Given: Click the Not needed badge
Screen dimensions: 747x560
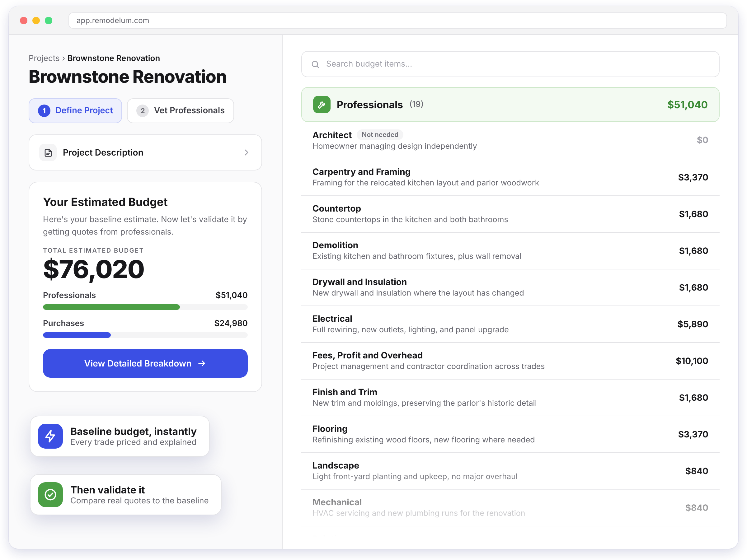Looking at the screenshot, I should pos(380,135).
